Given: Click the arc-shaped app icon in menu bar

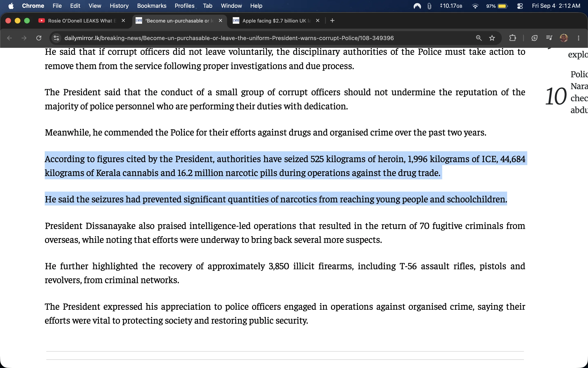Looking at the screenshot, I should pyautogui.click(x=417, y=6).
